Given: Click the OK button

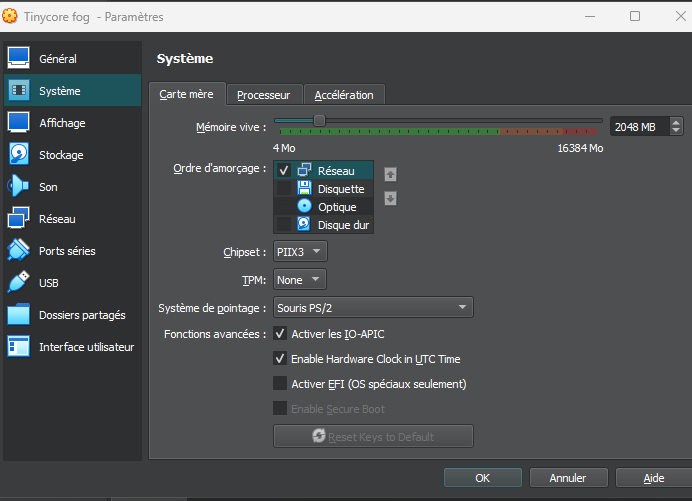Looking at the screenshot, I should [483, 478].
